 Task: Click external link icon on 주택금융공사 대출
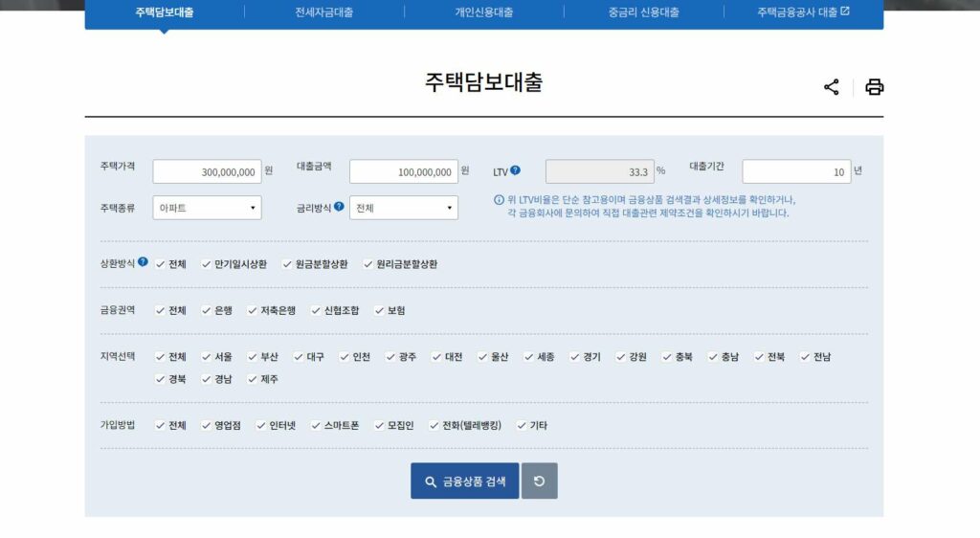tap(845, 11)
